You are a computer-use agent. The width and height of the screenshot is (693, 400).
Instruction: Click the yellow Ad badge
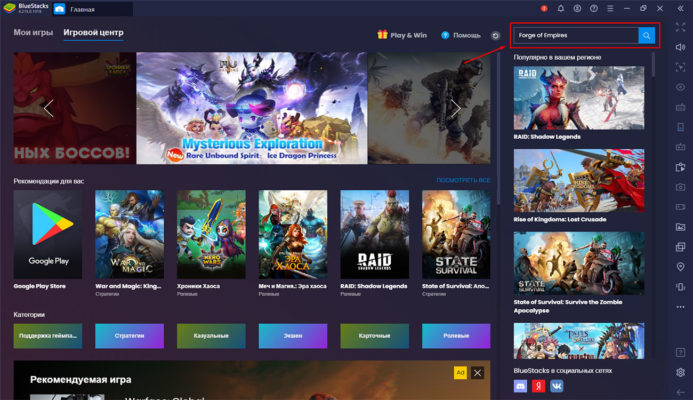pos(460,373)
